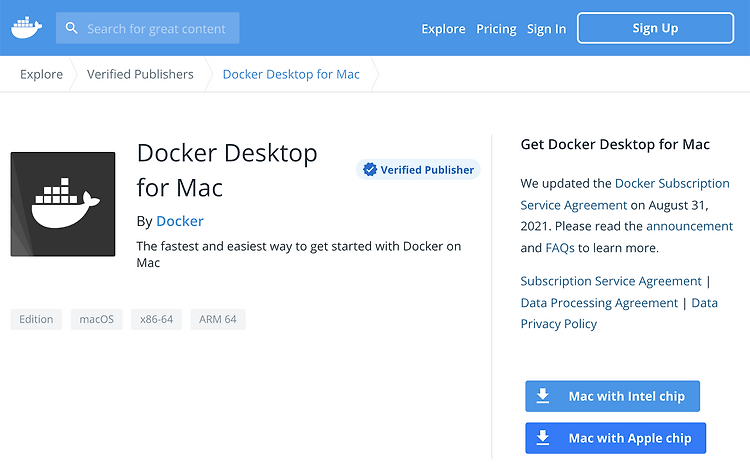Open Data Processing Agreement link
750x473 pixels.
(x=599, y=303)
